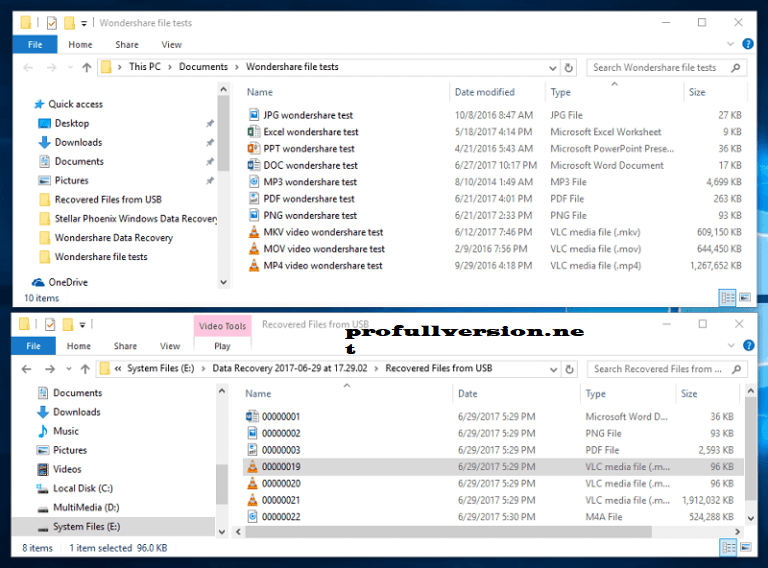Open Play tab in bottom window

point(222,346)
